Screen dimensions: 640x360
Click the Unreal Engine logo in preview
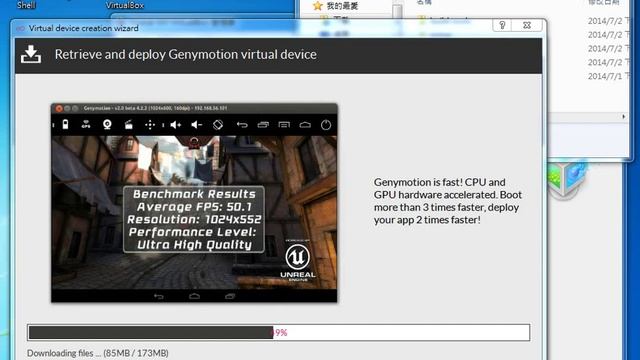(x=298, y=261)
